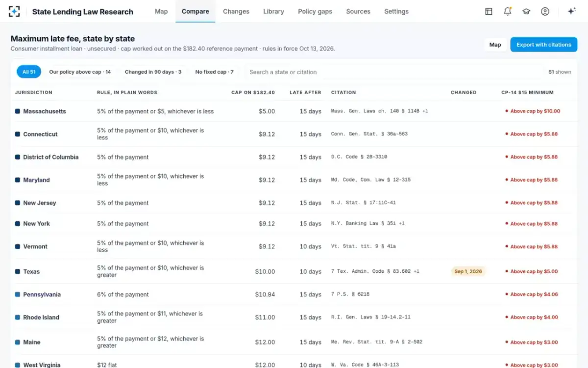This screenshot has height=368, width=588.
Task: Filter by No fixed cap 7
Action: (x=214, y=72)
